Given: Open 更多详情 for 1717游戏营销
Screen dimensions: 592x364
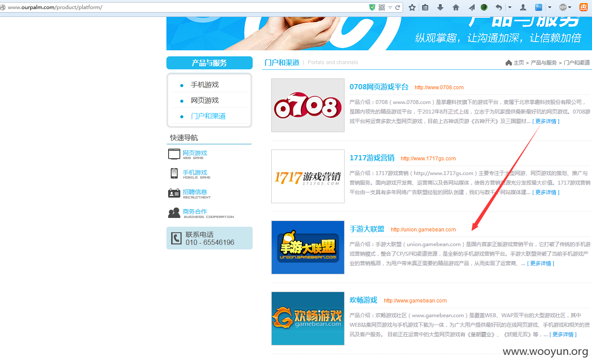Looking at the screenshot, I should tap(546, 192).
